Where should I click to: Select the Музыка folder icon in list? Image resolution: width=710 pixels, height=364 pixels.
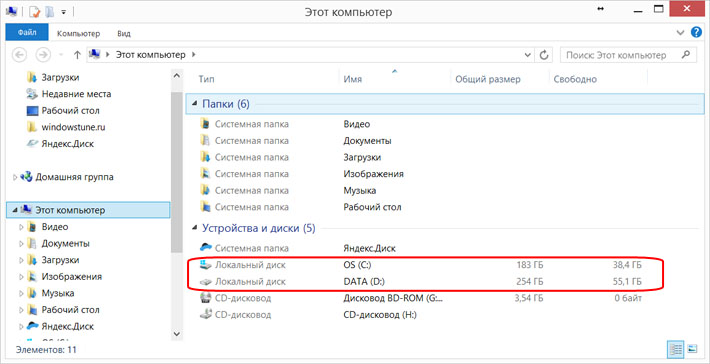coord(206,191)
